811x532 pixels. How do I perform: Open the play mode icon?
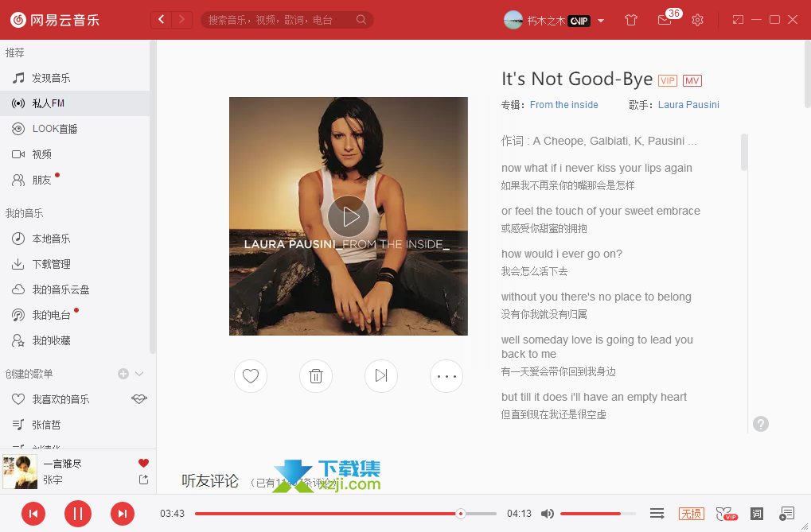(x=657, y=514)
